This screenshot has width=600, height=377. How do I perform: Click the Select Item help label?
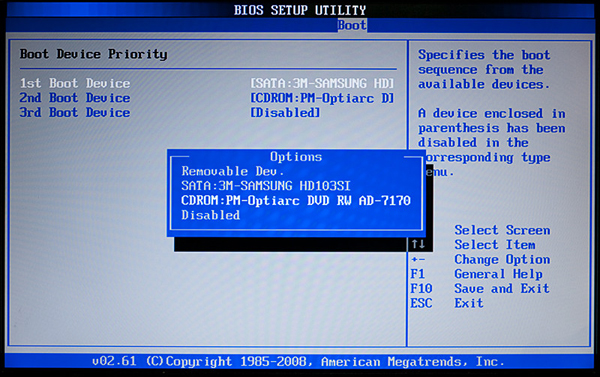pos(495,245)
